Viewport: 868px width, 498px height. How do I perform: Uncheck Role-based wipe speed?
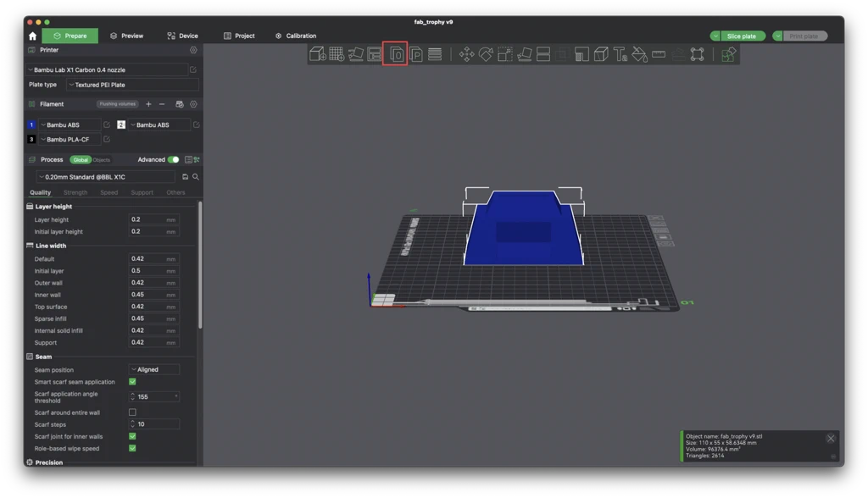pos(132,448)
